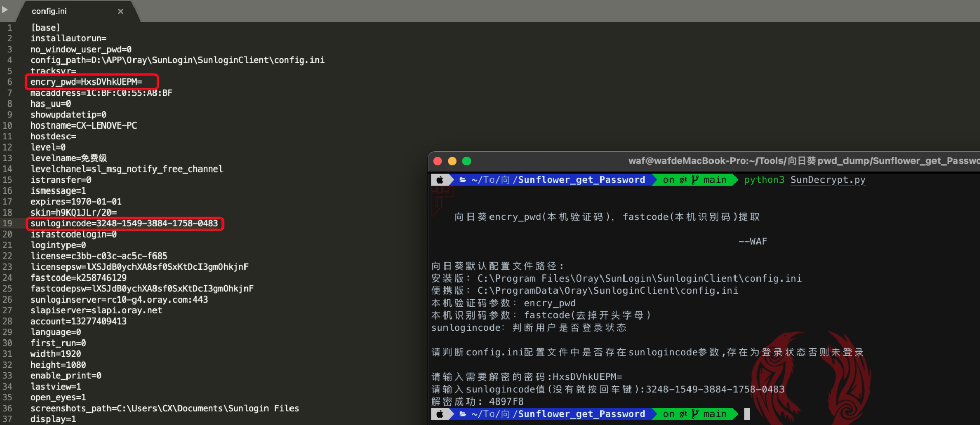
Task: Click the terminal cursor block at bottom prompt
Action: pos(747,414)
